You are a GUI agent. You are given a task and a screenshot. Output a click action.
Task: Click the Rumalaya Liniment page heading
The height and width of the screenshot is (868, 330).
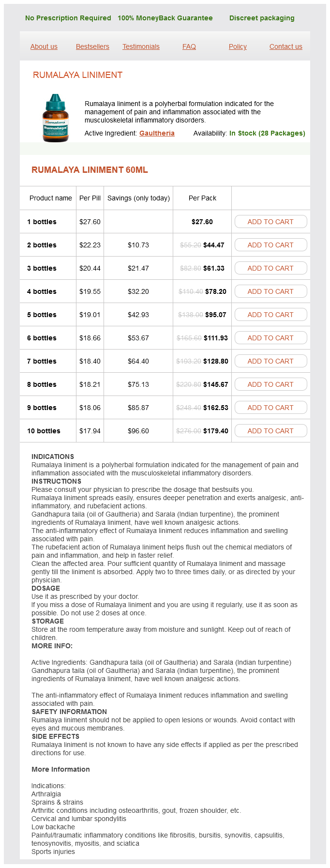point(77,75)
